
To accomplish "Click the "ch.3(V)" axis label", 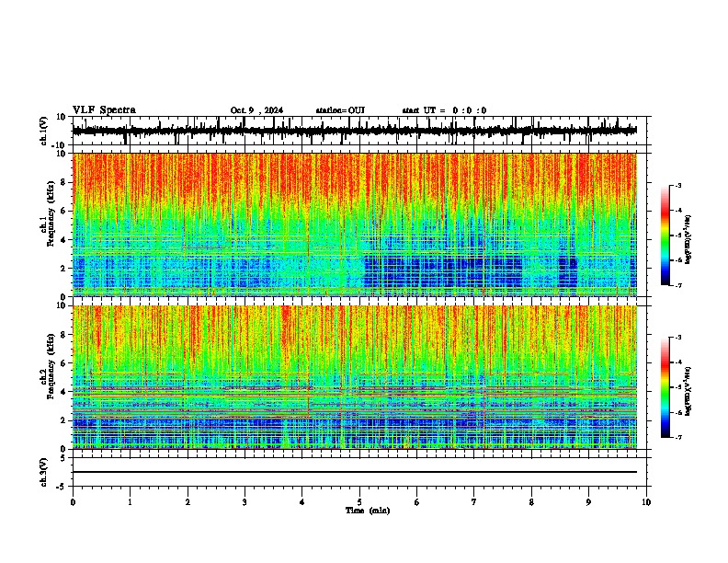I will pyautogui.click(x=44, y=472).
